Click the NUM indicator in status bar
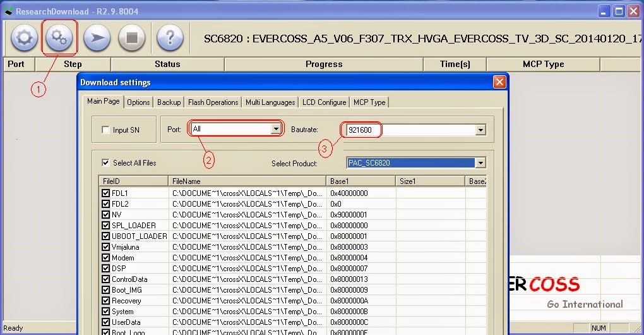 599,328
